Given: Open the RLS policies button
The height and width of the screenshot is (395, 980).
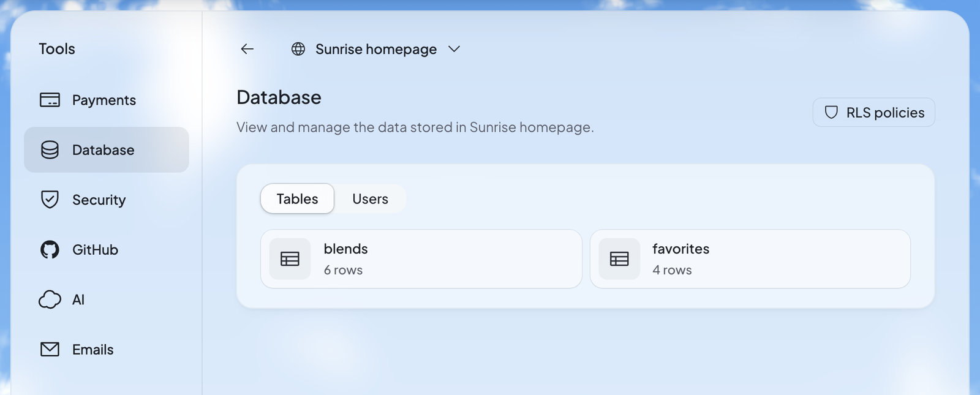Looking at the screenshot, I should [874, 113].
